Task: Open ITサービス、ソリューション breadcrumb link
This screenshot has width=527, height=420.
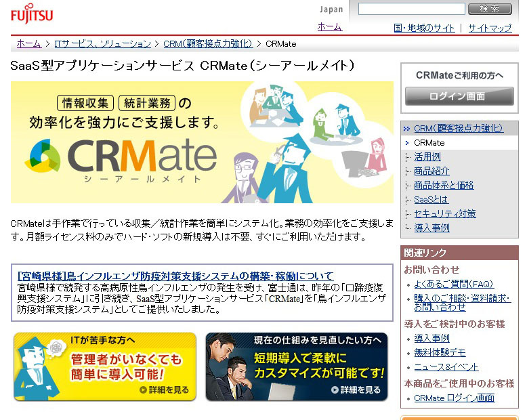Action: click(103, 43)
